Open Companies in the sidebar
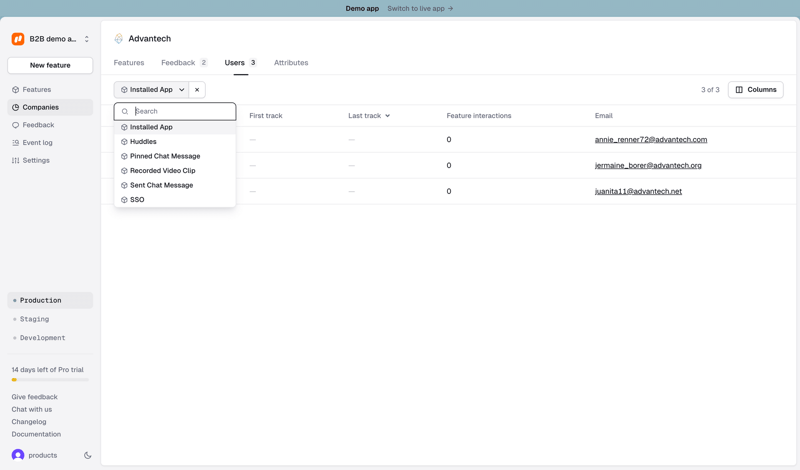Screen dimensions: 800x470 (x=50, y=107)
